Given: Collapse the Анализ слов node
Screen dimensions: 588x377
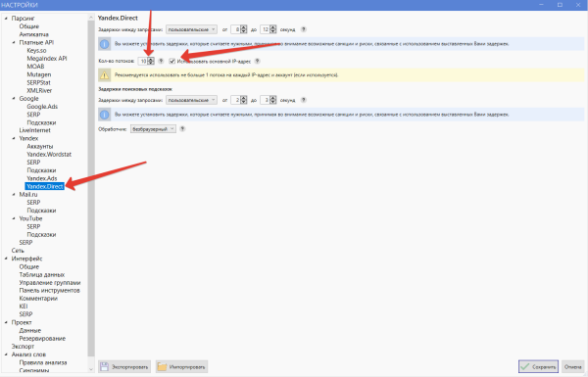Looking at the screenshot, I should pyautogui.click(x=6, y=354).
